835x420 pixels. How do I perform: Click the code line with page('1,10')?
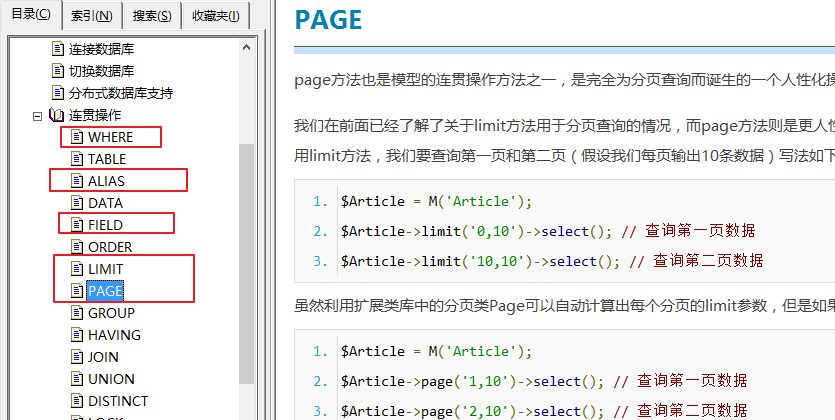[544, 381]
